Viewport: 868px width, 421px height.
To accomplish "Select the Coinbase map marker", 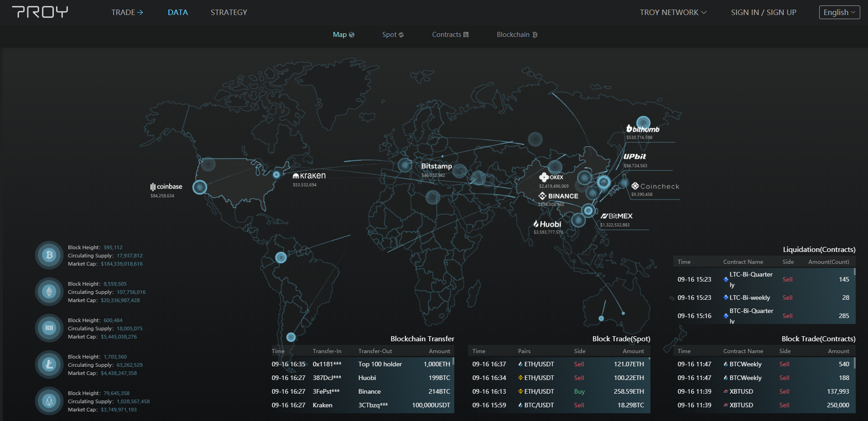I will 199,187.
